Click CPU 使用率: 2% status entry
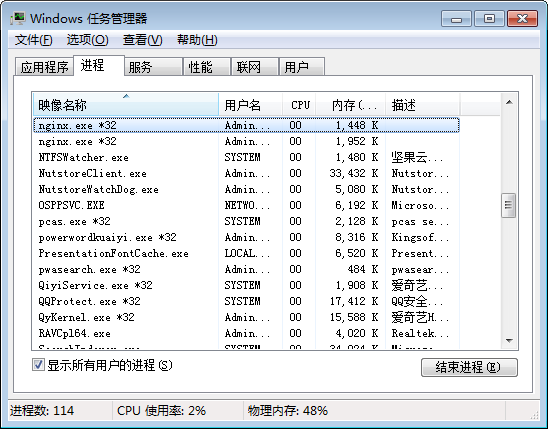548x429 pixels. pos(161,410)
